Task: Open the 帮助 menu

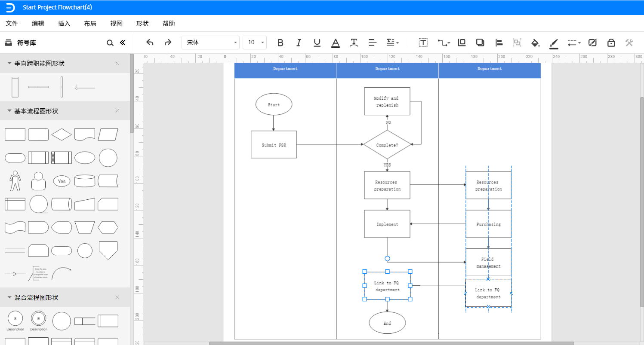Action: (x=169, y=24)
